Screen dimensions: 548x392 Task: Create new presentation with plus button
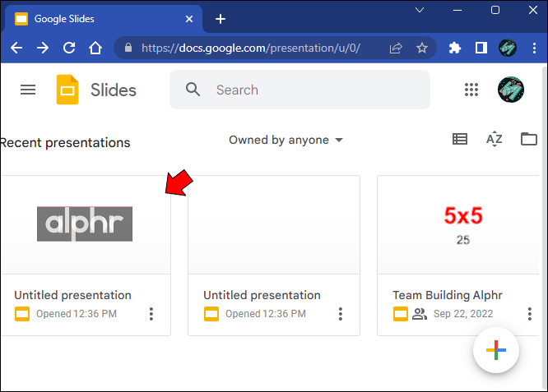[495, 351]
